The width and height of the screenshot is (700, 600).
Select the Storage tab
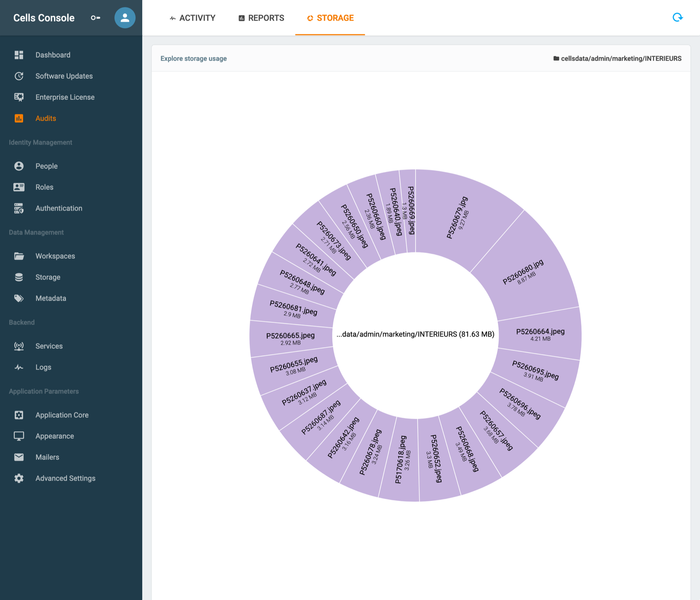click(x=330, y=18)
